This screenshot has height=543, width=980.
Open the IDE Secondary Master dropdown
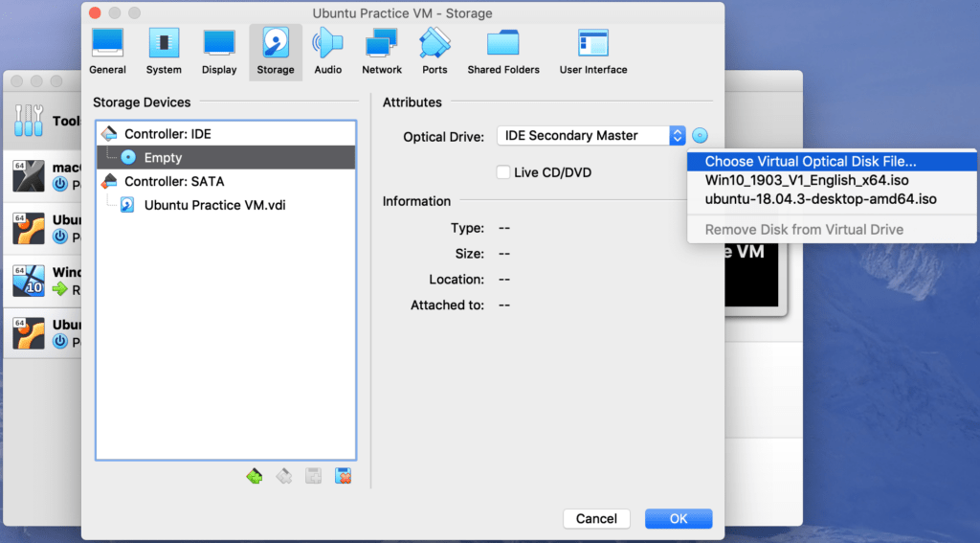tap(591, 136)
